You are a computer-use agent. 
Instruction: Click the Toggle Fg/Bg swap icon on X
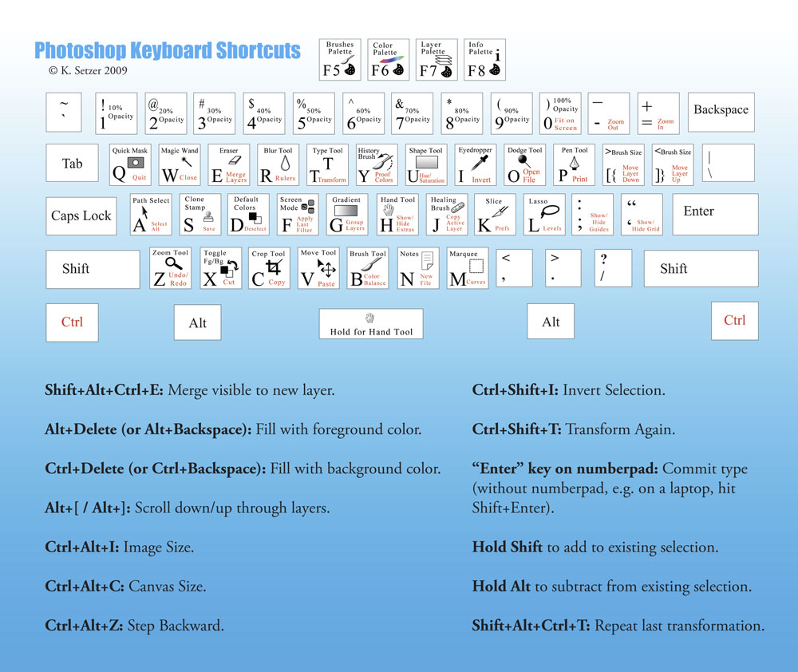229,268
